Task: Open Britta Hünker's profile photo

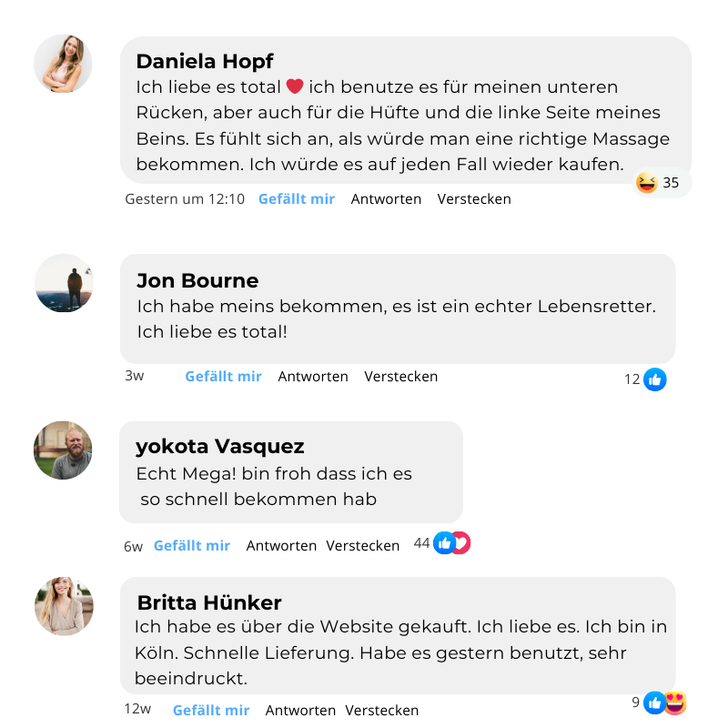Action: click(x=64, y=606)
